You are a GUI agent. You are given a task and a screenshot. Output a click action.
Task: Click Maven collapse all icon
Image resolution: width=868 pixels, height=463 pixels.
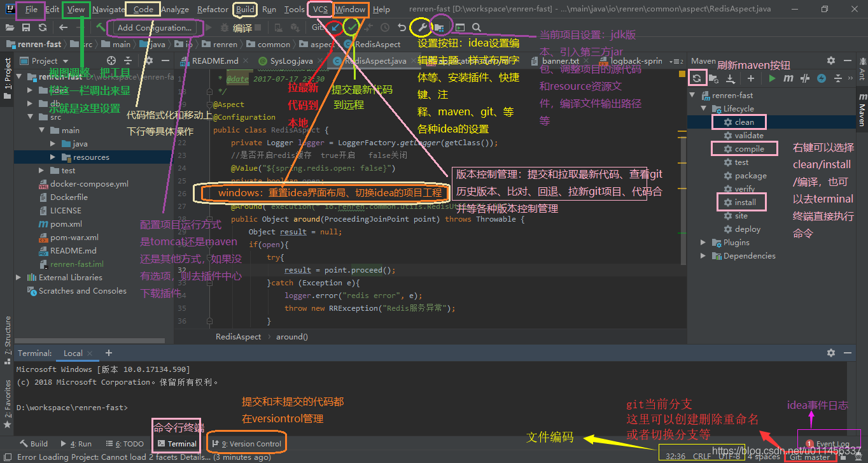(x=838, y=78)
